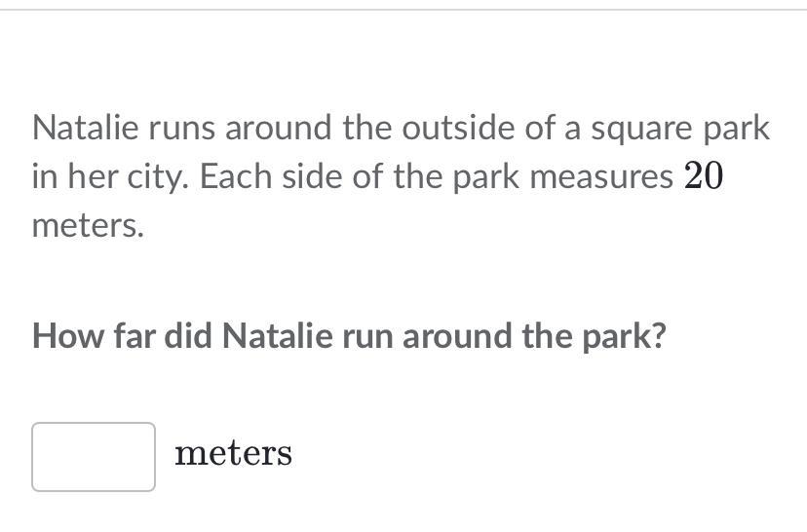This screenshot has height=532, width=807.
Task: Click the 'meters' label beside input box
Action: tap(233, 454)
